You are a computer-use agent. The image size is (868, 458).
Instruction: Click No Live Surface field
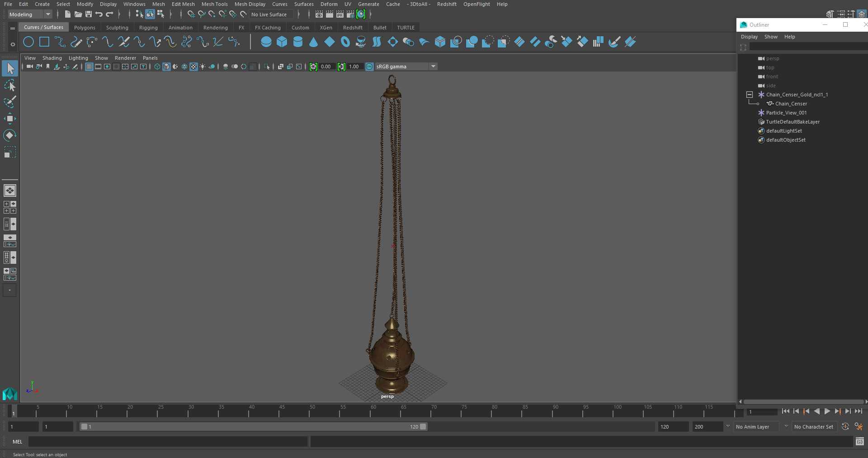[x=271, y=14]
